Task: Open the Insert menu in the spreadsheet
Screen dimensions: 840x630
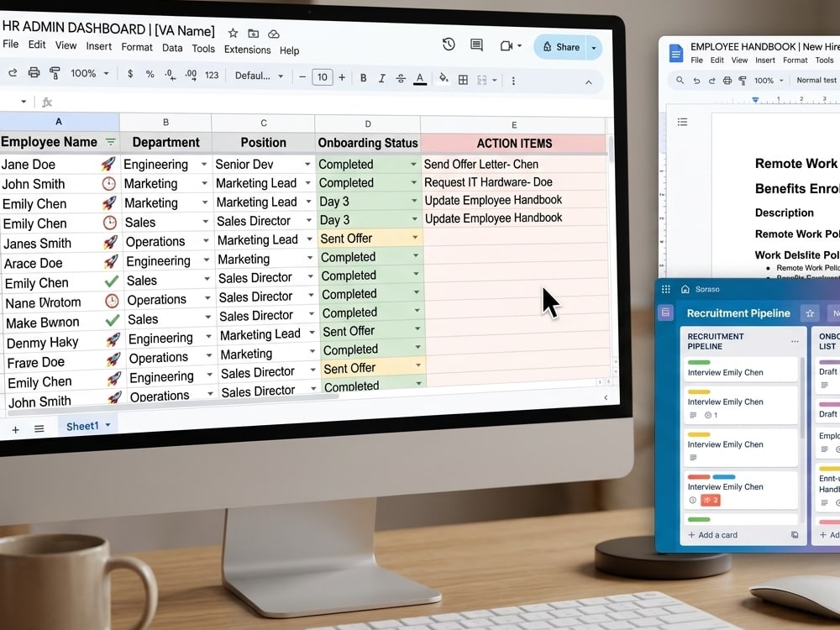Action: (x=98, y=46)
